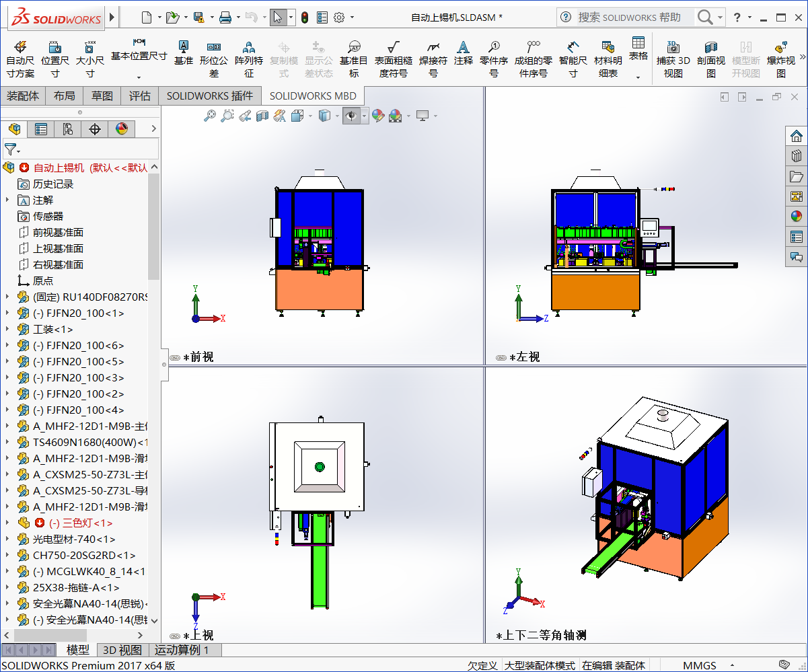This screenshot has width=808, height=672.
Task: Switch to the 装配体 ribbon tab
Action: (x=23, y=96)
